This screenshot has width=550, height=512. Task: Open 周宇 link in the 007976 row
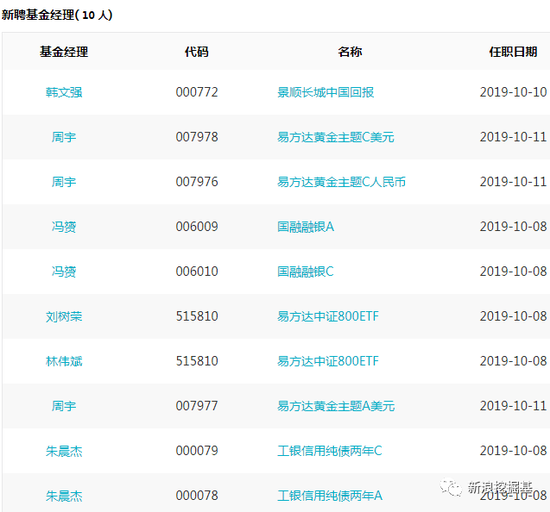pos(64,182)
